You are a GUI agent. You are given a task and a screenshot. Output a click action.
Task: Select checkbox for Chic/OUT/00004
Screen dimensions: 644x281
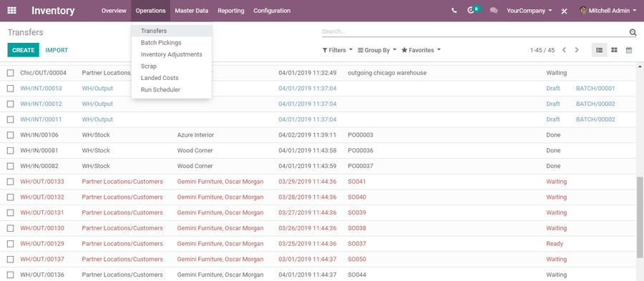pos(10,73)
